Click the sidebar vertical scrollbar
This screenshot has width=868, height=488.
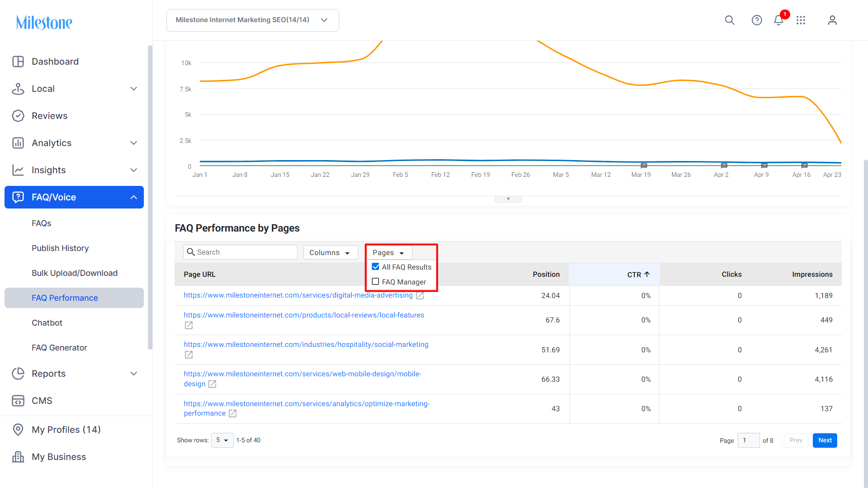[150, 197]
